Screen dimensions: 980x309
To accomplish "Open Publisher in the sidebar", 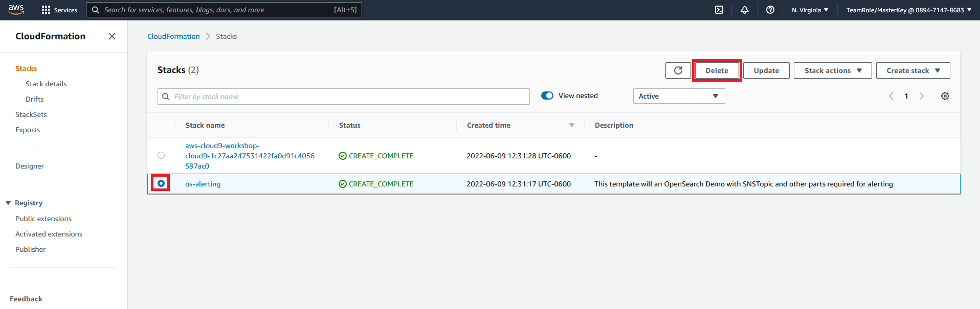I will click(x=31, y=249).
